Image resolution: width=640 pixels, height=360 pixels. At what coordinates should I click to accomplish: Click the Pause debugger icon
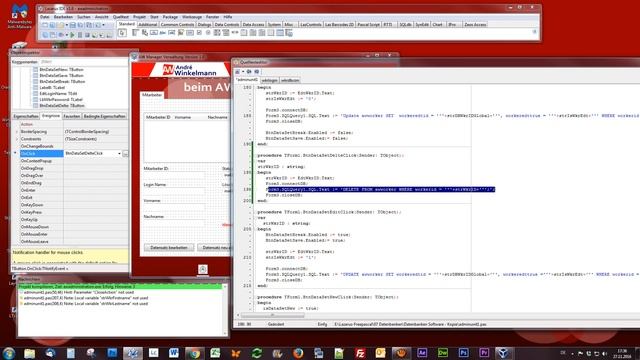[80, 35]
